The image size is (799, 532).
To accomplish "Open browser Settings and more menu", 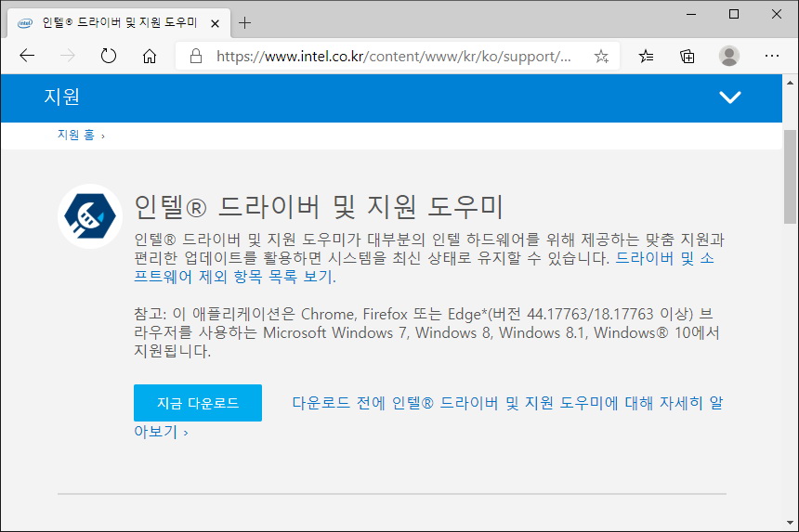I will tap(772, 56).
